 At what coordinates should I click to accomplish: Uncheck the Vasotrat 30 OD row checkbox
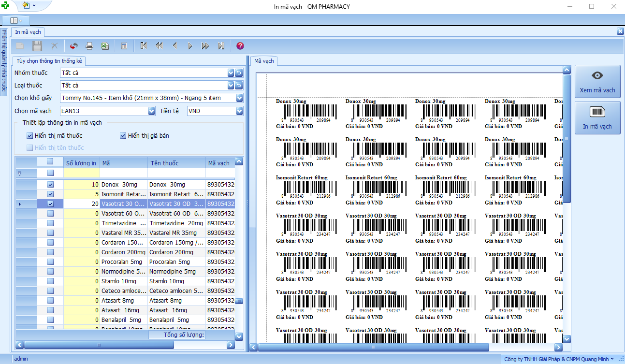pos(50,204)
